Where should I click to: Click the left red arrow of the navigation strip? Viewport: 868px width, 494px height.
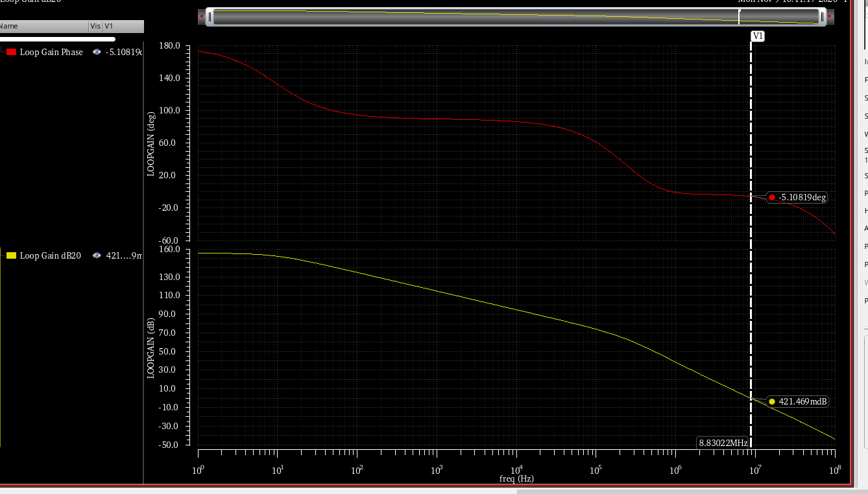pos(200,16)
